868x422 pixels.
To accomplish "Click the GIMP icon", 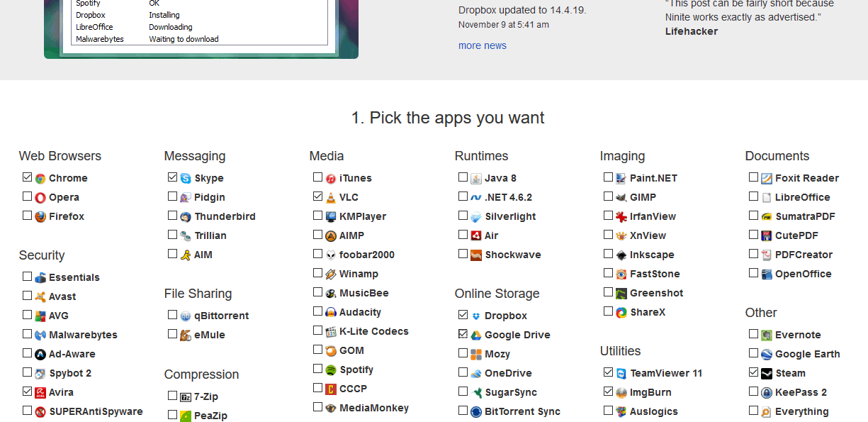I will tap(621, 198).
